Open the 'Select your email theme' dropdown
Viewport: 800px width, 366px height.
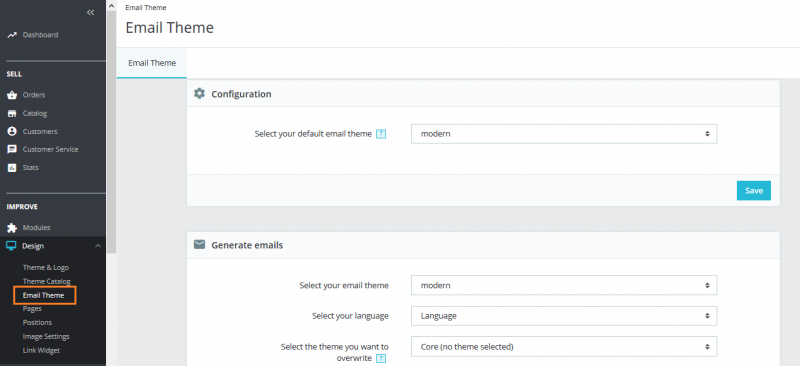[564, 285]
